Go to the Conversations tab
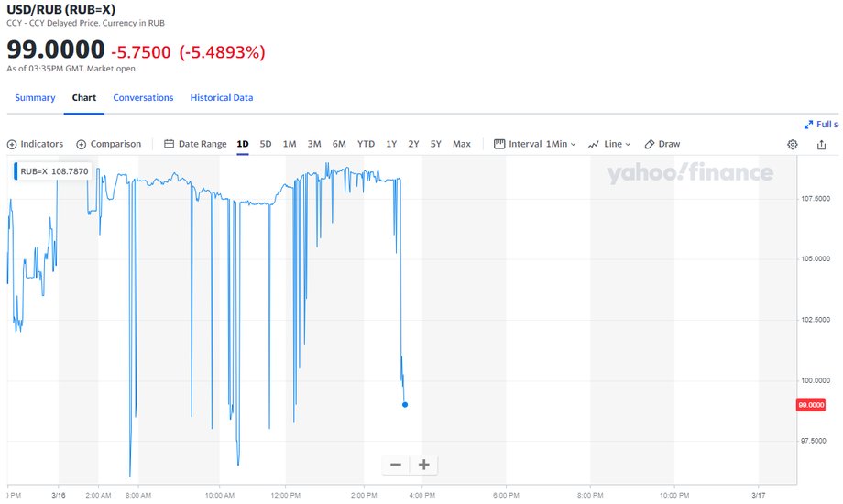 [x=143, y=97]
